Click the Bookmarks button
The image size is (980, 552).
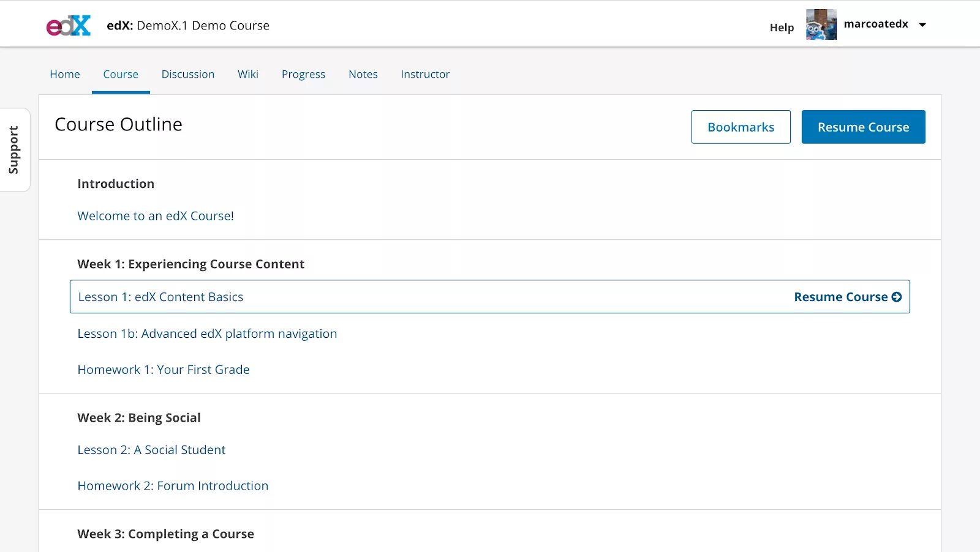tap(741, 127)
